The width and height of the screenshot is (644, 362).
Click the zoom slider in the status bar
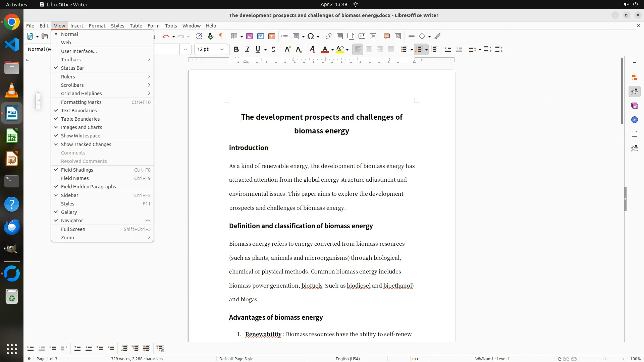coord(604,359)
